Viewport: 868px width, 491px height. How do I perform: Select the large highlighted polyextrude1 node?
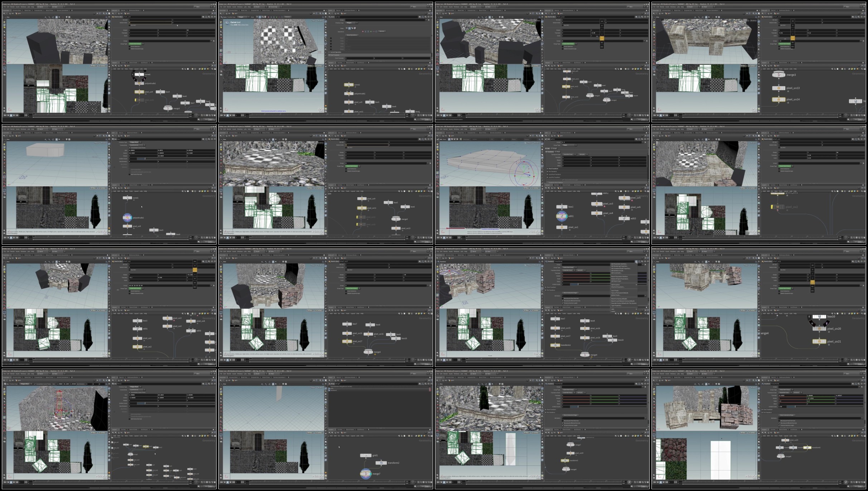[127, 217]
